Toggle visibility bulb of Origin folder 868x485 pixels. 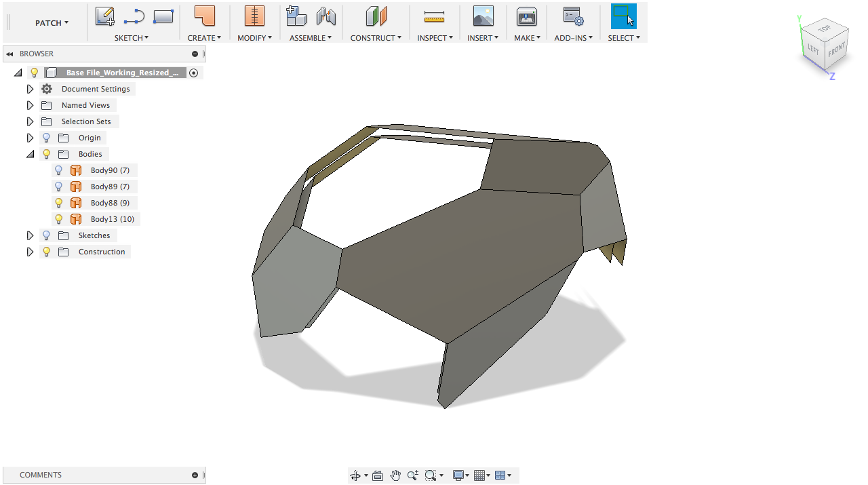[46, 138]
